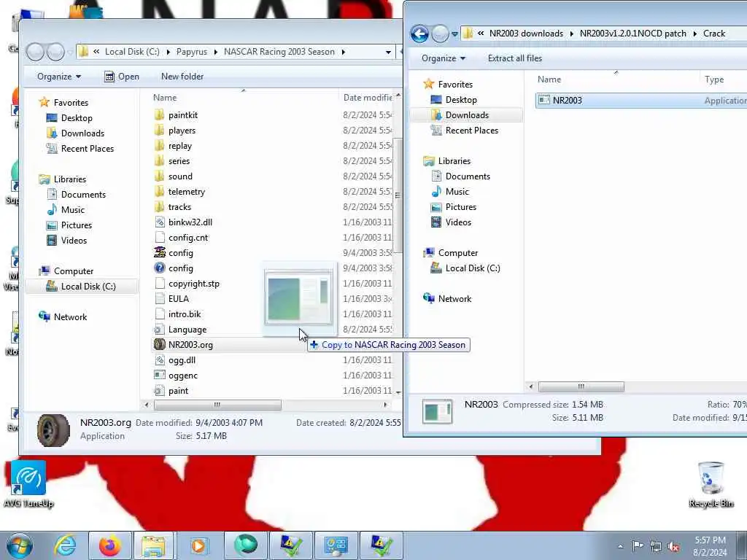This screenshot has width=747, height=560.
Task: Open recent pages dropdown in Crack window
Action: coord(454,34)
